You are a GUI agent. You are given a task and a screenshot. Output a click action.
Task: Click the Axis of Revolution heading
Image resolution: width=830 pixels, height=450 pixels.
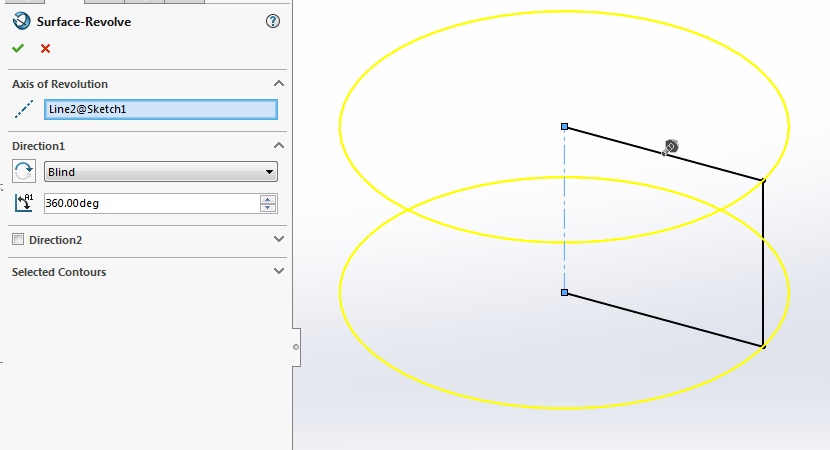(x=60, y=84)
